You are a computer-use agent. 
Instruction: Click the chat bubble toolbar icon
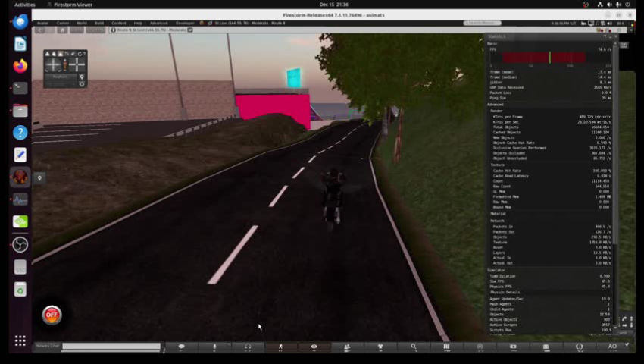[181, 347]
